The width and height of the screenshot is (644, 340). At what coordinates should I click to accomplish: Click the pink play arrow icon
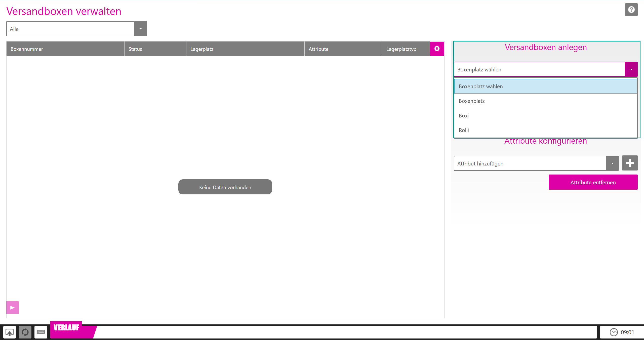tap(13, 307)
